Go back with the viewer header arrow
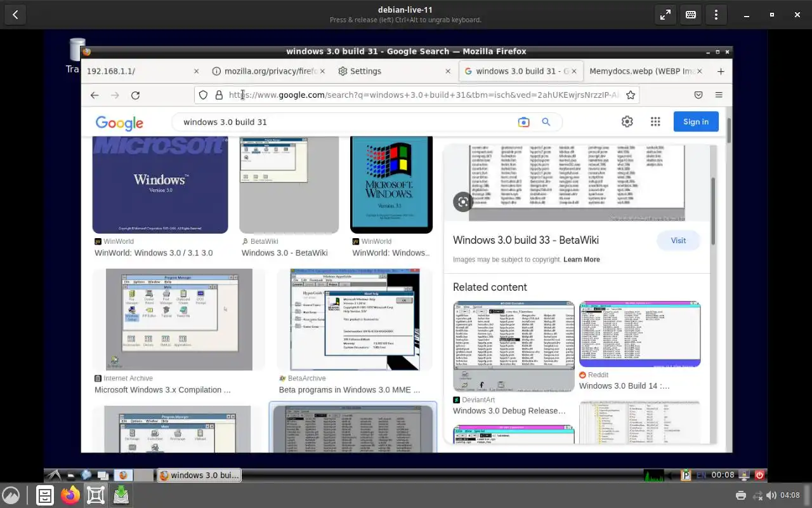This screenshot has height=508, width=812. point(15,15)
